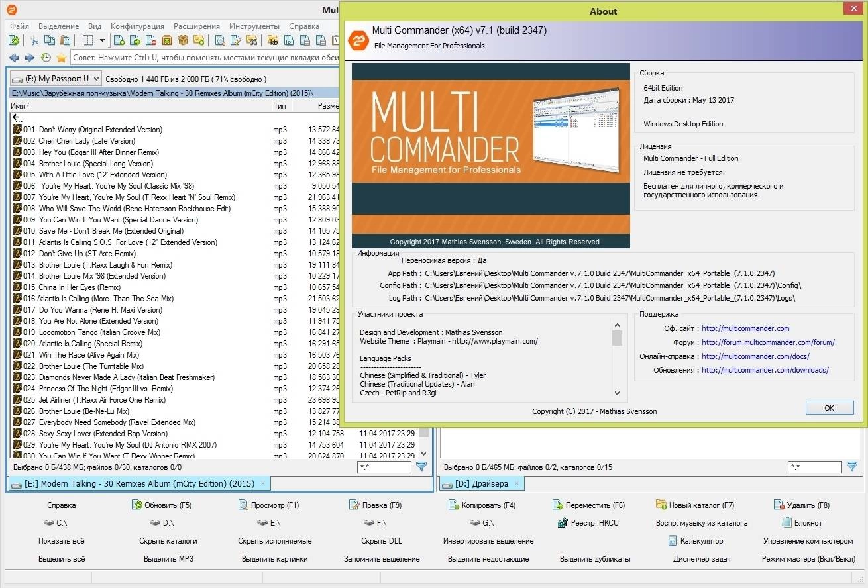This screenshot has width=868, height=588.
Task: Click the Переместить (F6) button
Action: [x=588, y=505]
